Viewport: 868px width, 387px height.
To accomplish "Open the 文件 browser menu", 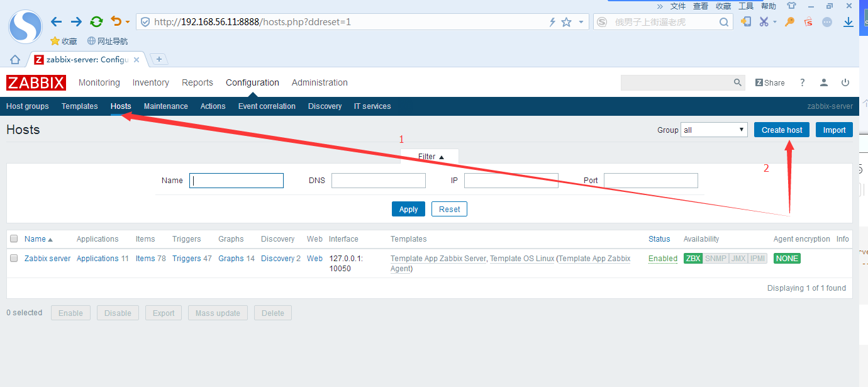I will tap(678, 6).
